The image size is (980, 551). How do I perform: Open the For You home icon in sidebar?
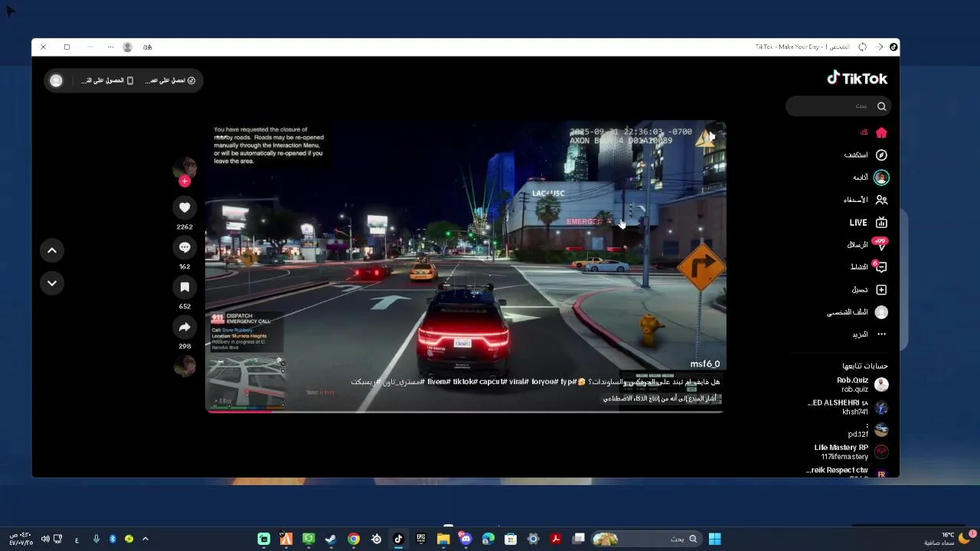(x=881, y=132)
